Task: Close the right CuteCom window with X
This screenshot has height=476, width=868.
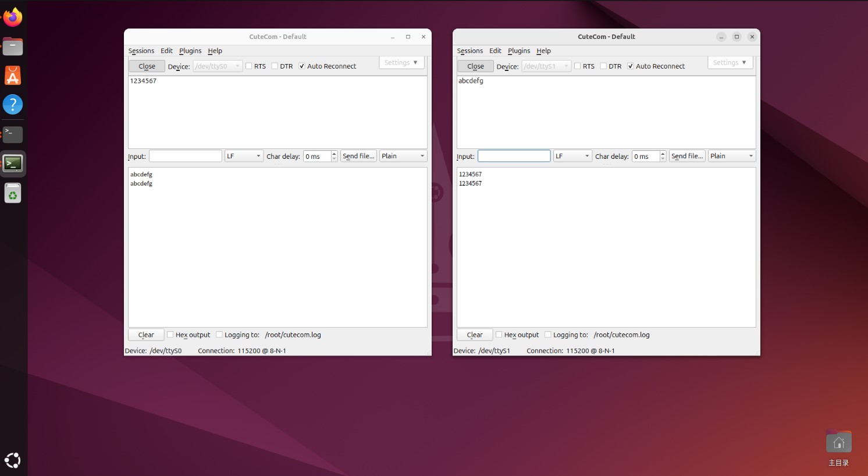Action: (x=752, y=37)
